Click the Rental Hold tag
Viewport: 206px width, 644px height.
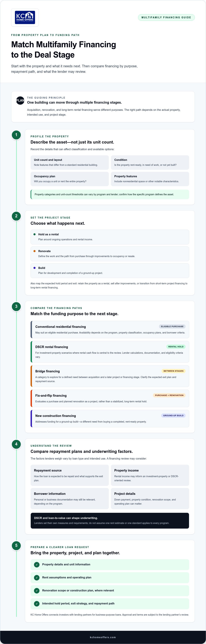176,346
